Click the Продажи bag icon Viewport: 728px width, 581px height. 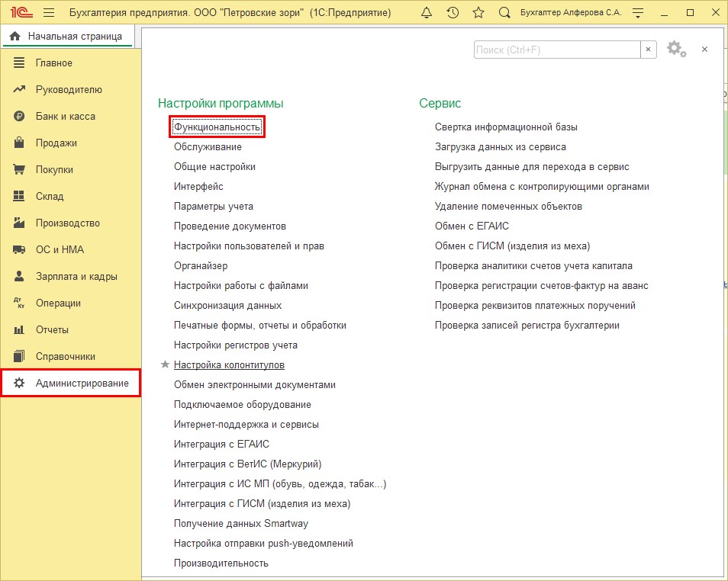coord(19,143)
